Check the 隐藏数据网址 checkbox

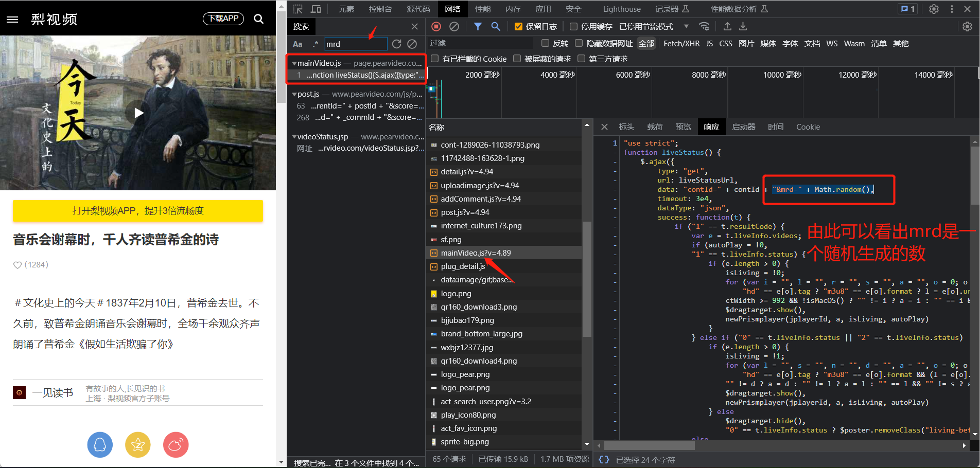pyautogui.click(x=579, y=43)
